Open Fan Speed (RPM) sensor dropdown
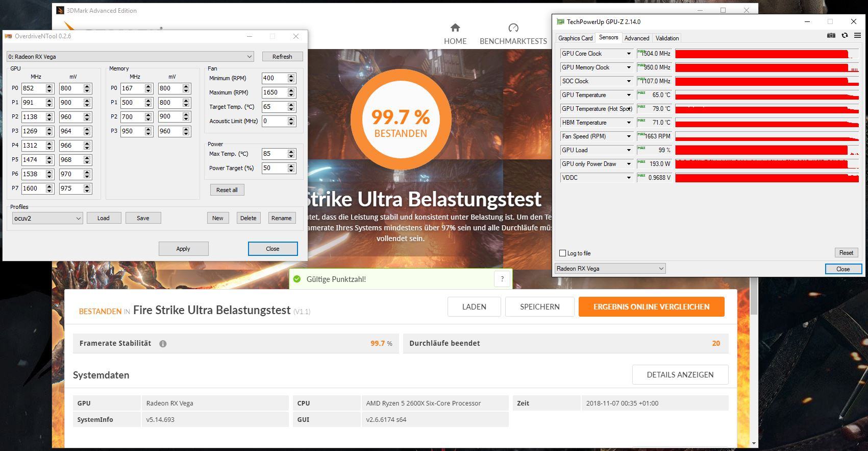The height and width of the screenshot is (451, 868). point(629,136)
